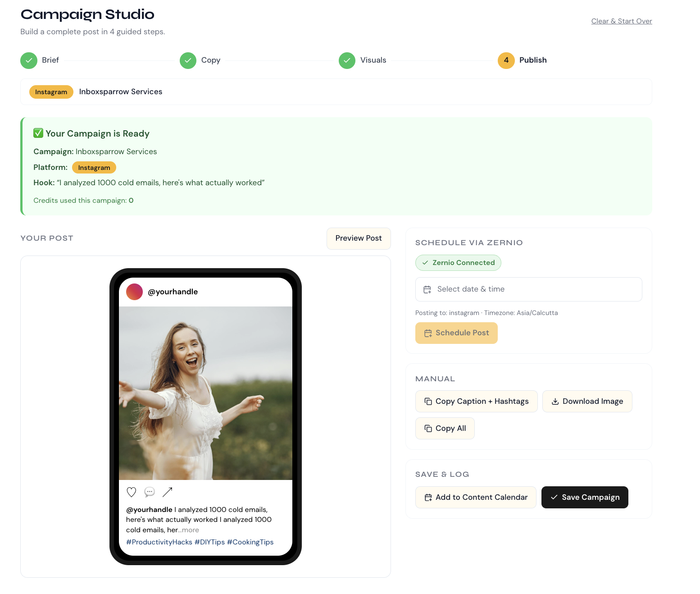Click the Zernio Connected status badge
This screenshot has height=594, width=700.
pos(458,263)
